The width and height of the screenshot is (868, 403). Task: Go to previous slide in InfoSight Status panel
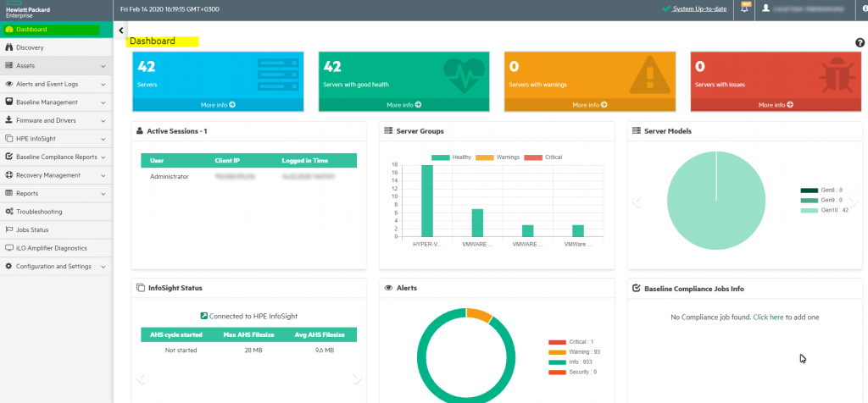141,378
